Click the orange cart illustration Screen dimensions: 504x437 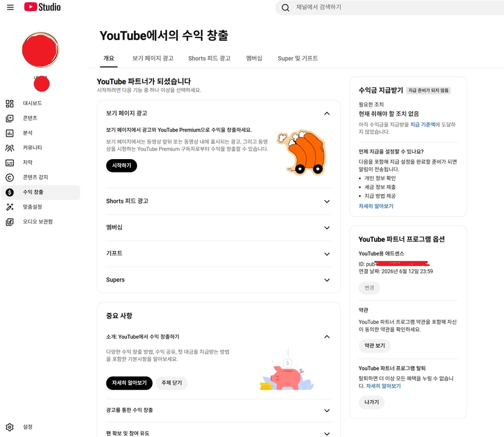(302, 152)
